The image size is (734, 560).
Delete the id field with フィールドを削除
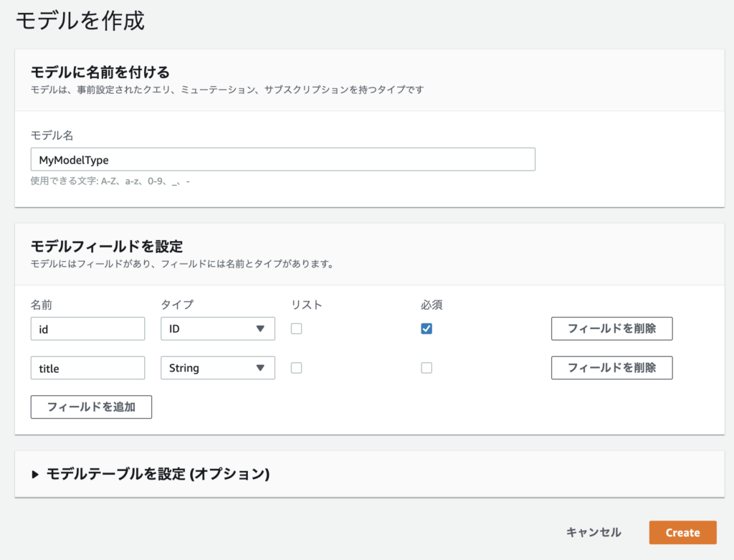pos(611,328)
